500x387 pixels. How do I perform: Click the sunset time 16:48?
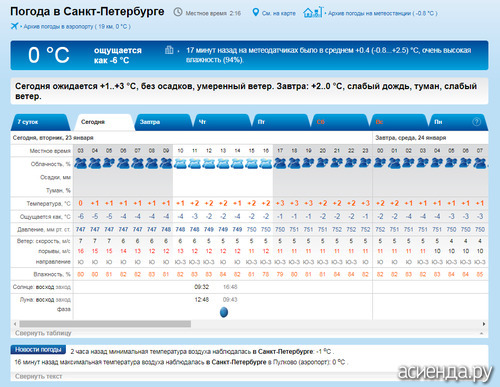(230, 287)
